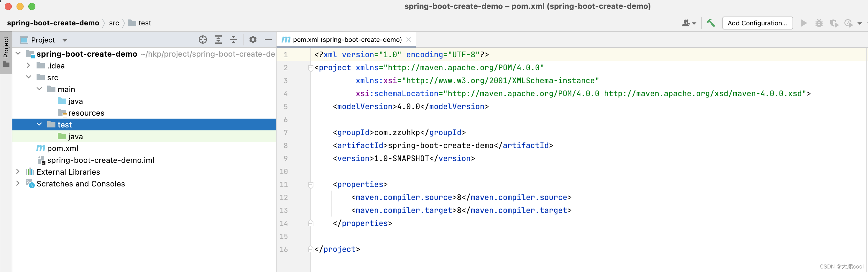Click the Run play icon
868x272 pixels.
[x=804, y=23]
